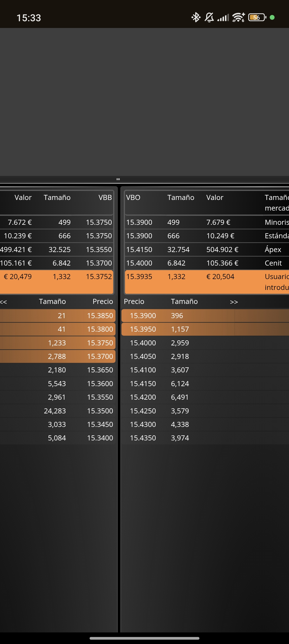This screenshot has width=289, height=644.
Task: Click the highlighted € 20,504 value cell
Action: 220,276
